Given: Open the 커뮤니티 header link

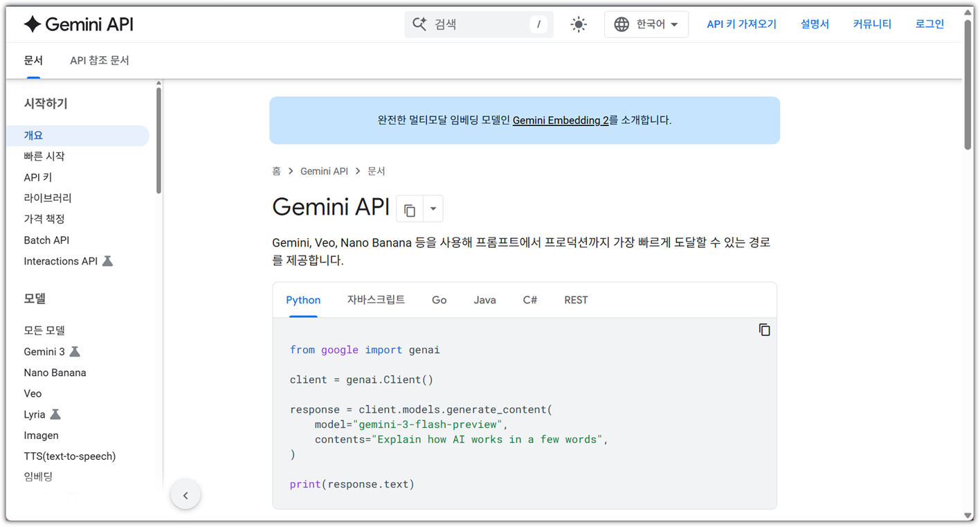Looking at the screenshot, I should (x=872, y=24).
